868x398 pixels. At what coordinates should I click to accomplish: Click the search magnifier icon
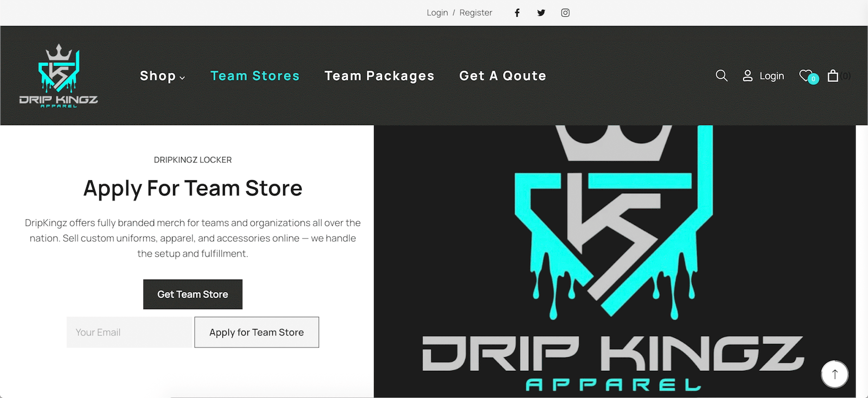722,75
